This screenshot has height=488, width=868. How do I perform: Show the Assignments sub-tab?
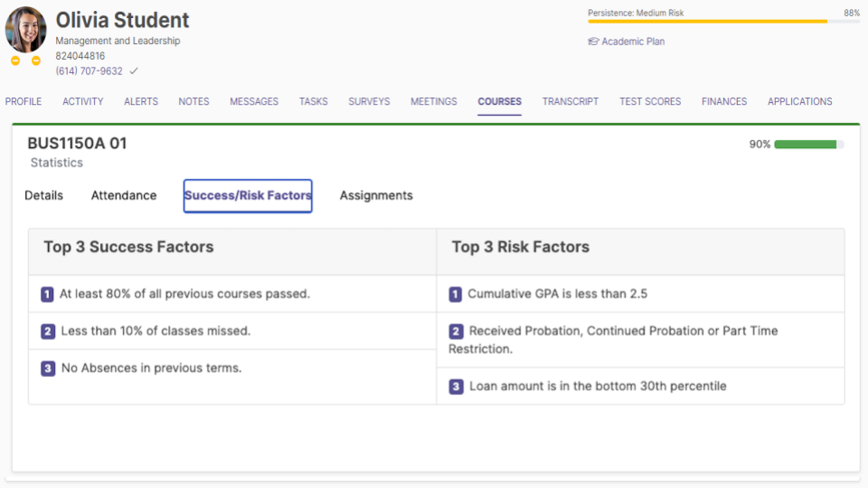coord(376,196)
